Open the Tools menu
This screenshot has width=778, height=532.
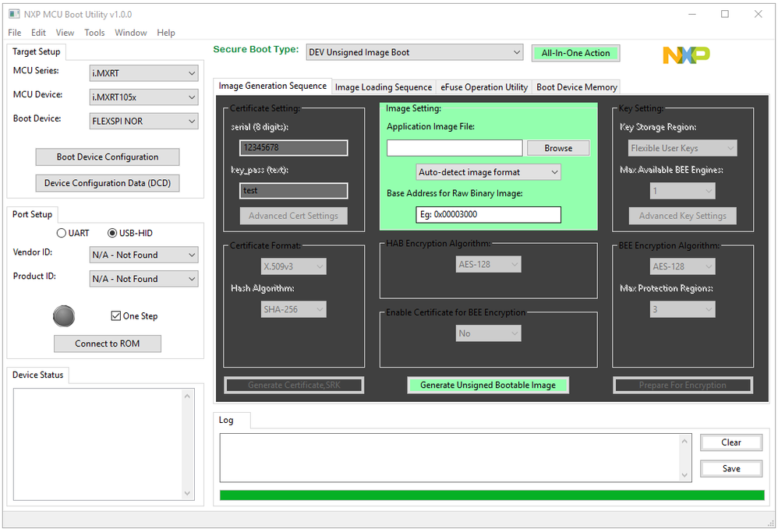[x=94, y=33]
